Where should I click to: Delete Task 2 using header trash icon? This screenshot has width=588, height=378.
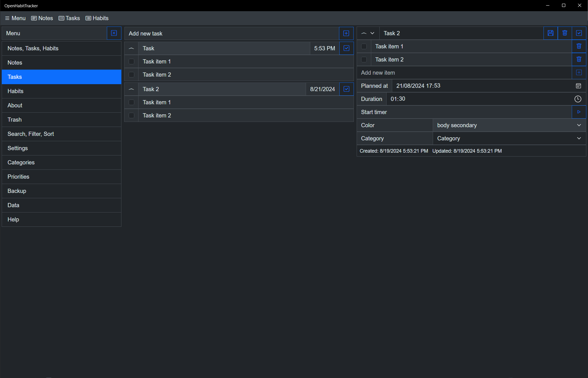(x=565, y=33)
